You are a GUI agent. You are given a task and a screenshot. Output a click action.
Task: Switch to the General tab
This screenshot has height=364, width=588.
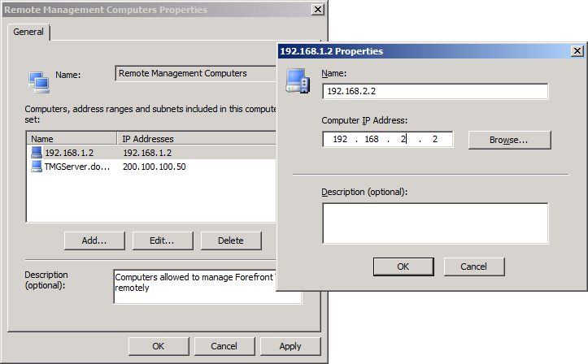coord(28,32)
